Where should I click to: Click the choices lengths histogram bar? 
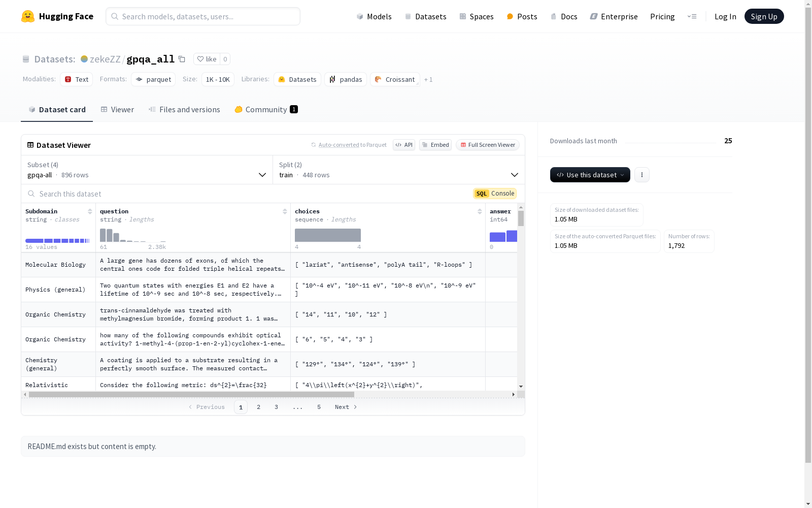(328, 235)
